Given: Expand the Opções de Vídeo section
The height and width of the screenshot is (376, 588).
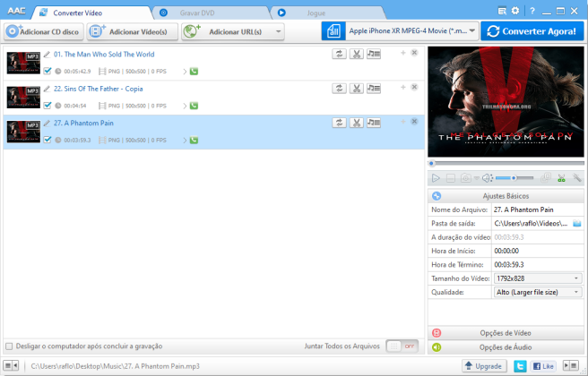Looking at the screenshot, I should point(506,333).
